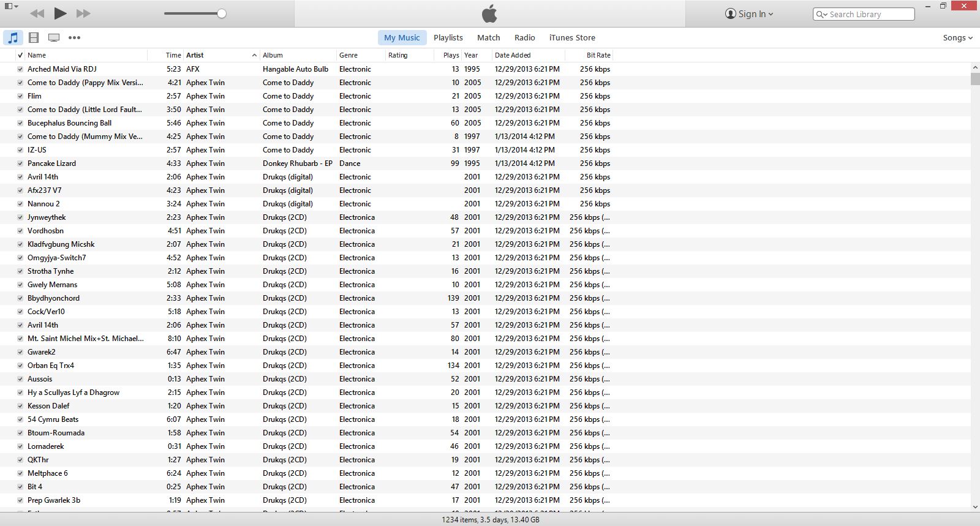Adjust the volume slider knob
Image resolution: width=980 pixels, height=526 pixels.
222,13
